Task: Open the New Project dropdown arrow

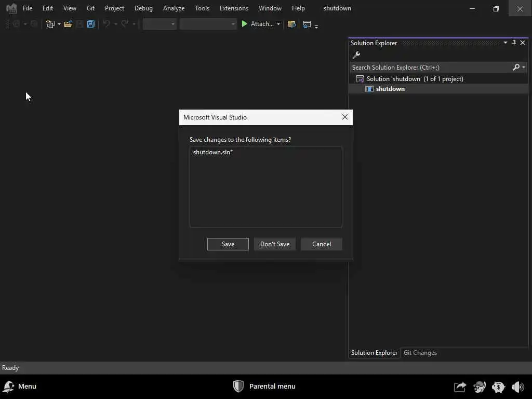Action: tap(59, 24)
